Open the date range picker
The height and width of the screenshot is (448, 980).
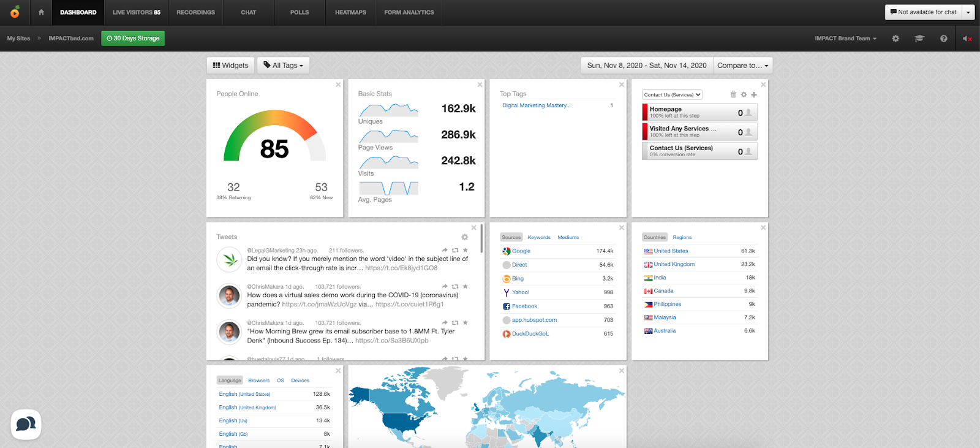click(647, 66)
